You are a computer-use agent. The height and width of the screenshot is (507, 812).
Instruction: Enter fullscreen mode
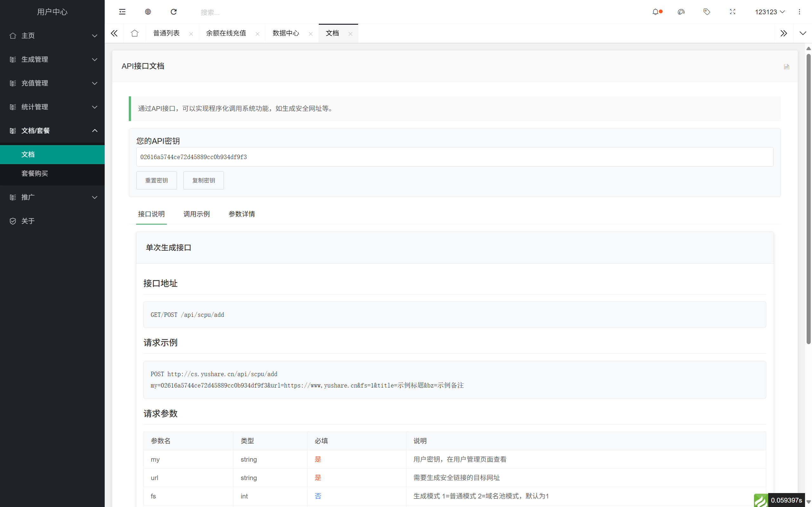tap(732, 12)
